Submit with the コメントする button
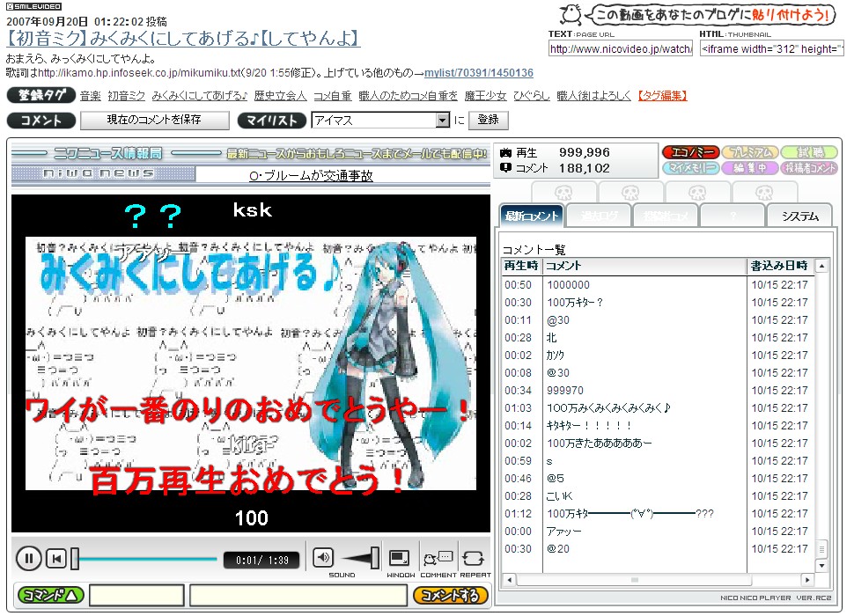 450,596
